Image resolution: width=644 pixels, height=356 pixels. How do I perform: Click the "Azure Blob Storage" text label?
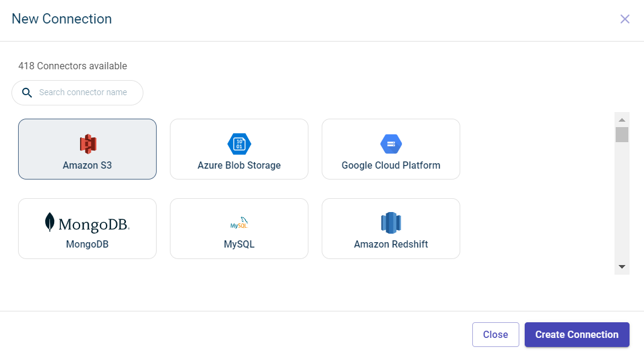pyautogui.click(x=239, y=165)
